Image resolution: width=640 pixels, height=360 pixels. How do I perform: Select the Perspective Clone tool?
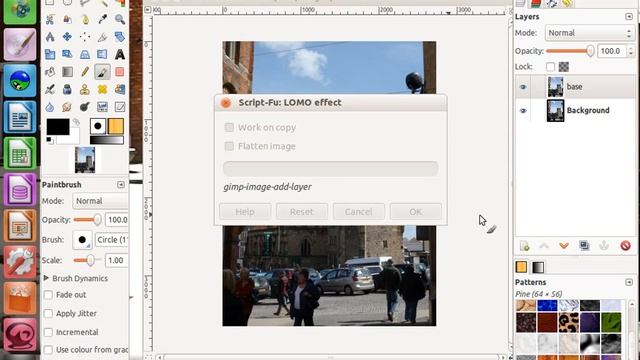(x=120, y=89)
